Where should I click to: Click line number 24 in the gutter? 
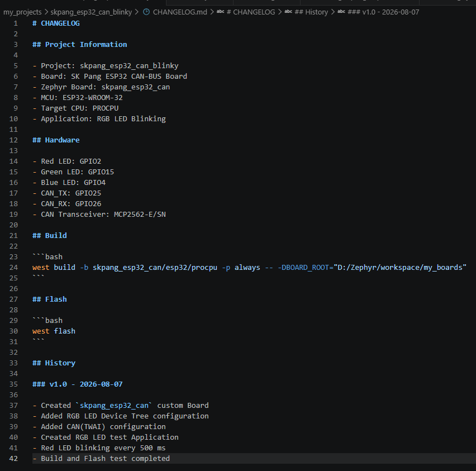point(13,268)
